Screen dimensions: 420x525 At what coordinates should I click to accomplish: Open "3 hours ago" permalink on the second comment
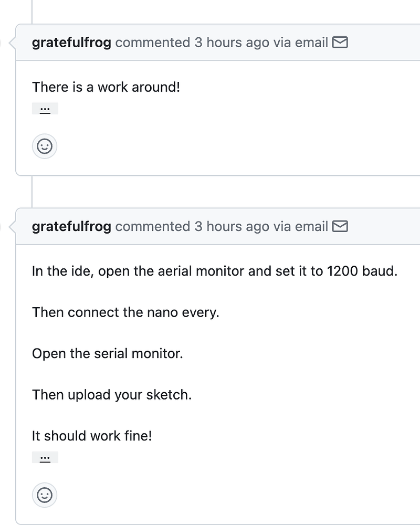(232, 227)
